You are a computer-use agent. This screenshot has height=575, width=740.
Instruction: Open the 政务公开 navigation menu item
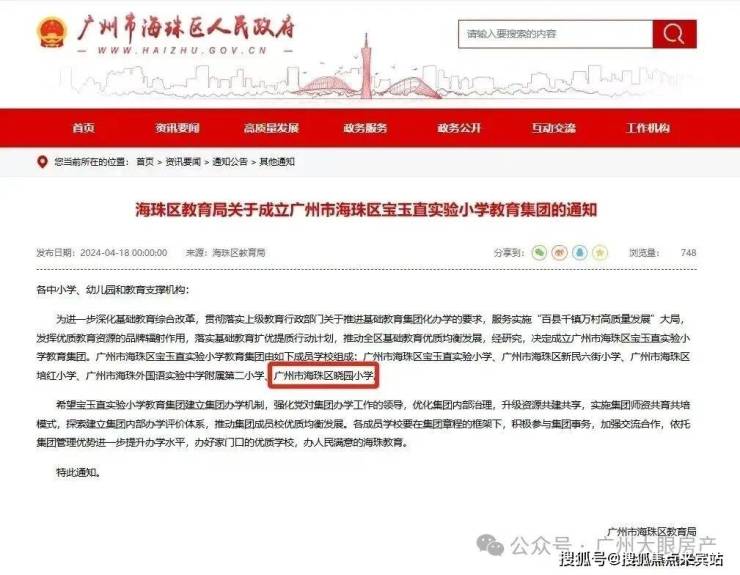(459, 128)
